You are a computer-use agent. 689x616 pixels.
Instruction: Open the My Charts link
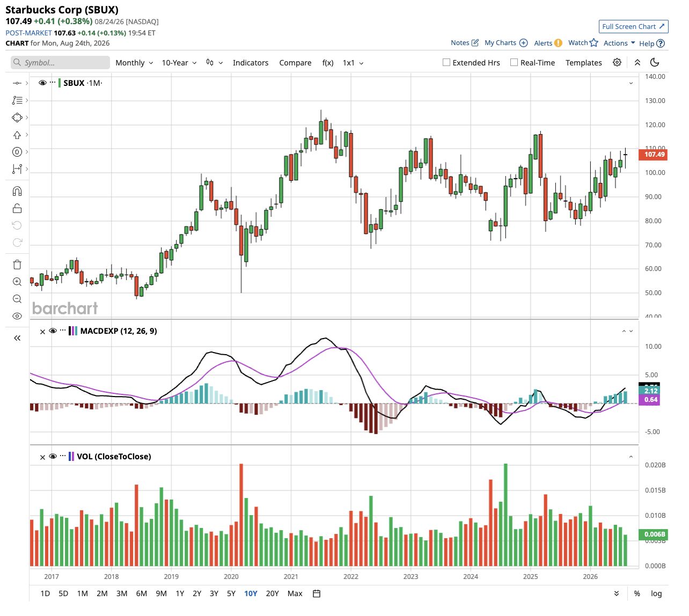click(506, 43)
